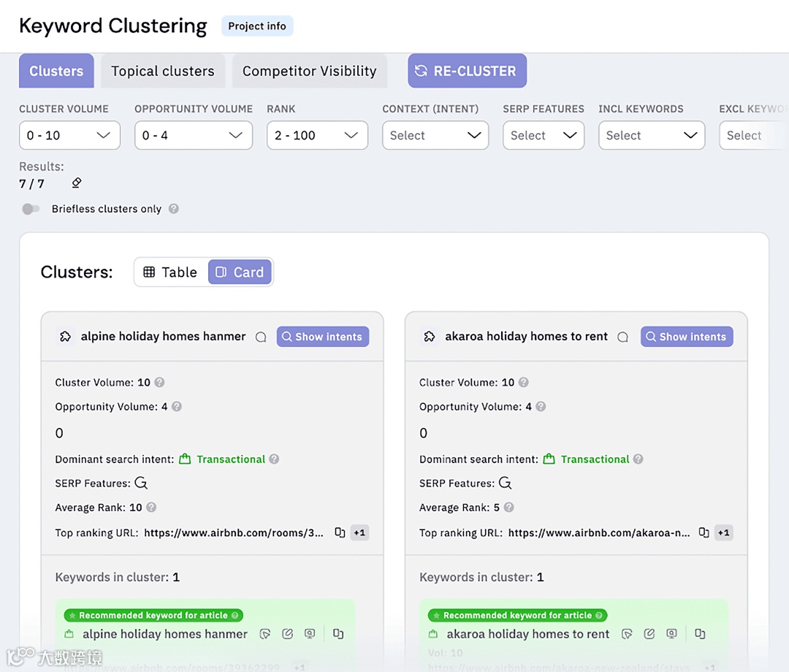This screenshot has width=789, height=672.
Task: Click help icon next to Average Rank 5
Action: pyautogui.click(x=508, y=507)
